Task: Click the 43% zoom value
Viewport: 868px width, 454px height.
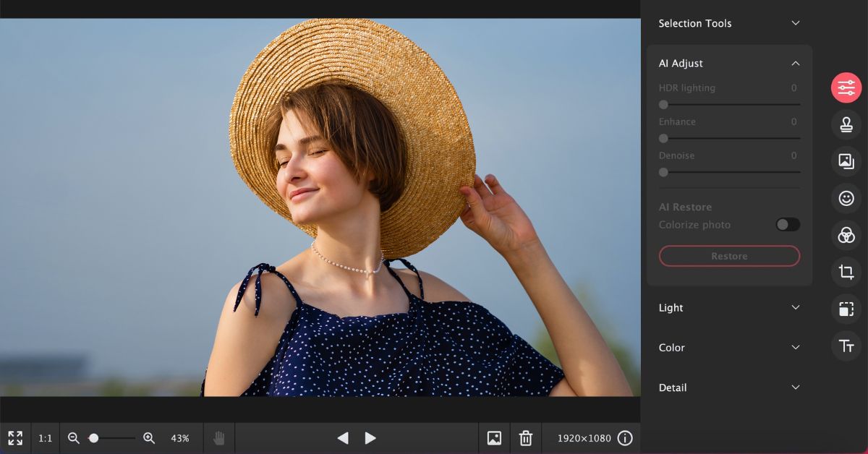Action: pyautogui.click(x=180, y=438)
